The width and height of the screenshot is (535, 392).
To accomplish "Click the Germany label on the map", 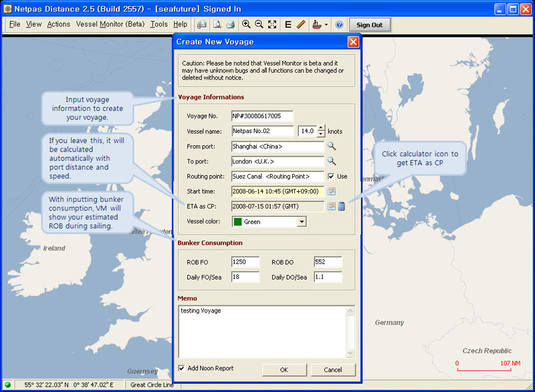I will point(389,322).
